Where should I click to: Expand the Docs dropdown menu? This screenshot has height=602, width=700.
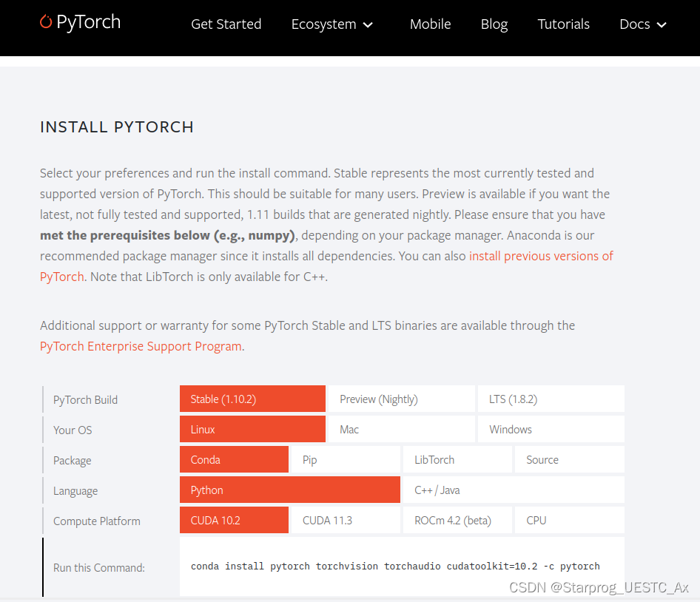[x=642, y=24]
